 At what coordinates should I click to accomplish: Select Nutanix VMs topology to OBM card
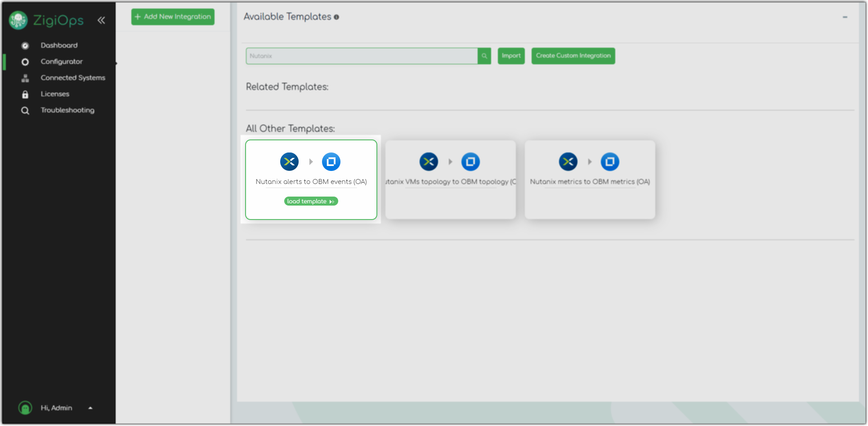coord(451,179)
